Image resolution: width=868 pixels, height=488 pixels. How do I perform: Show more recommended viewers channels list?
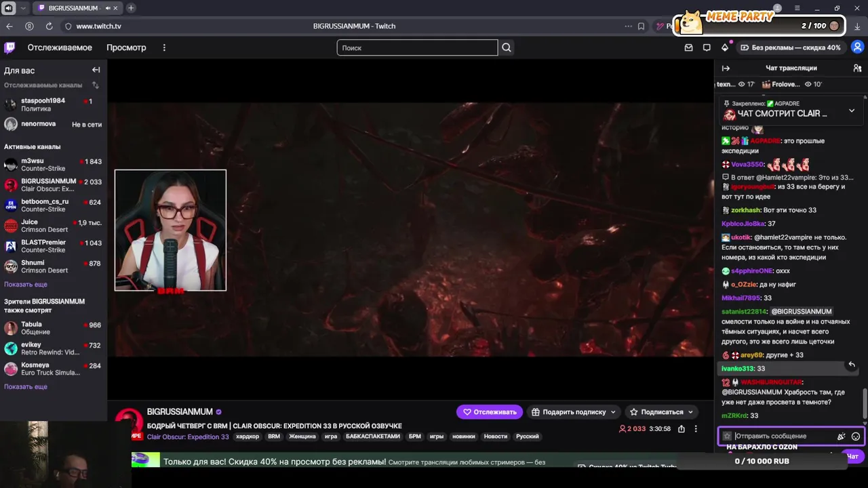26,387
